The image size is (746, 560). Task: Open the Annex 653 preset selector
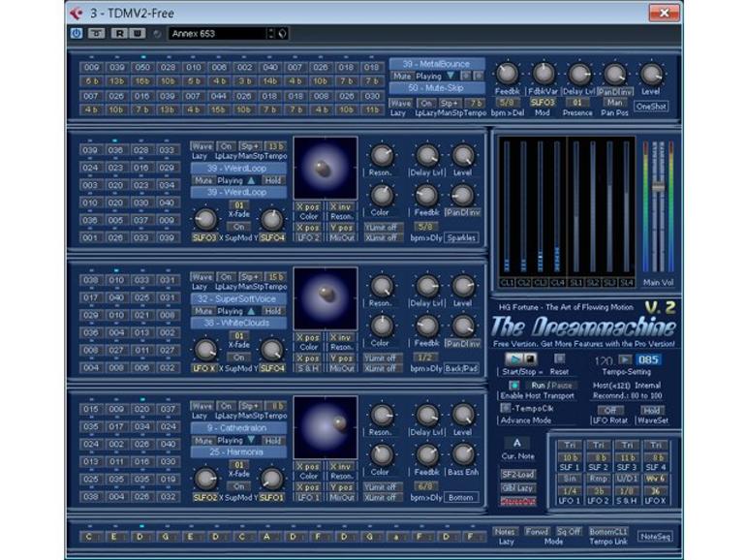pos(219,33)
